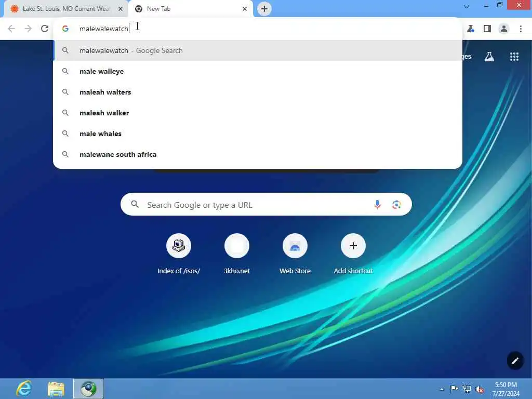This screenshot has height=399, width=532.
Task: Customize Chrome with pencil button
Action: (515, 361)
